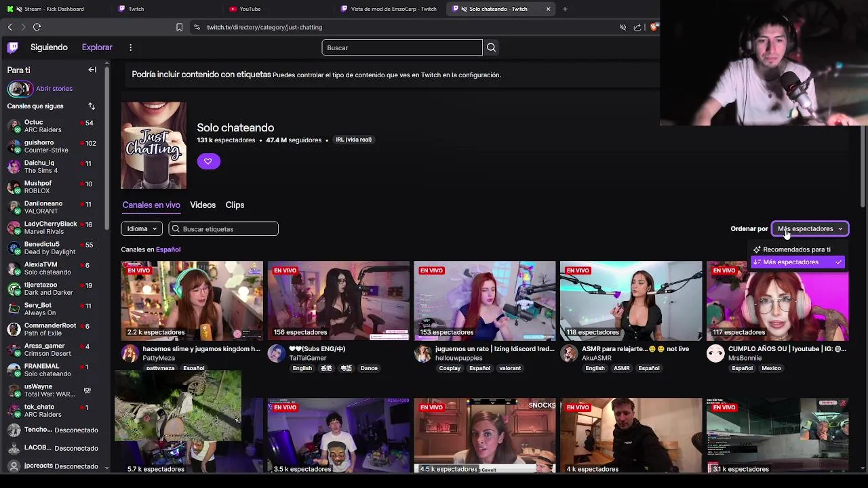Viewport: 868px width, 488px height.
Task: Open the guishorro channel avatar
Action: coord(14,146)
